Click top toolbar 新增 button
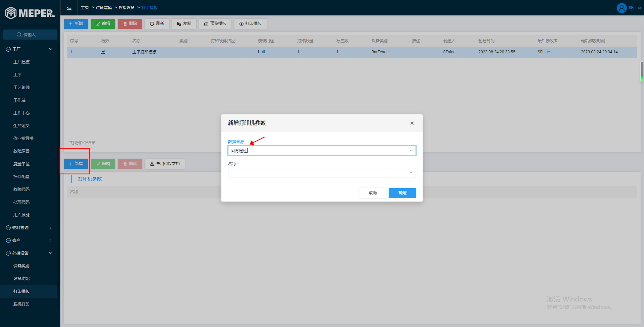Screen dimensions: 644x327 76,23
